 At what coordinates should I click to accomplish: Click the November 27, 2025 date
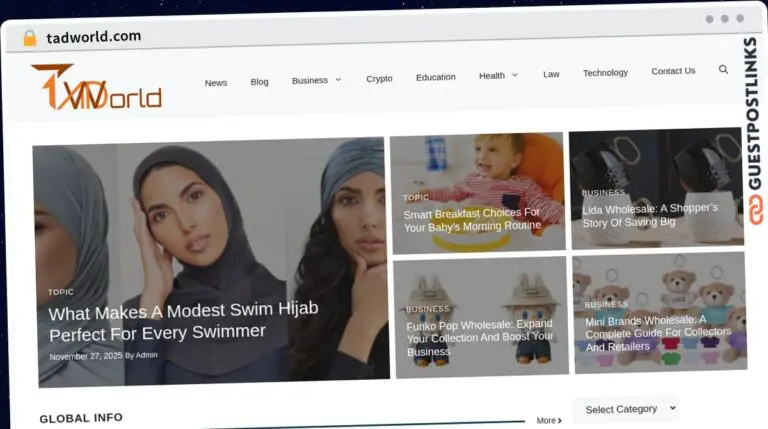[86, 356]
